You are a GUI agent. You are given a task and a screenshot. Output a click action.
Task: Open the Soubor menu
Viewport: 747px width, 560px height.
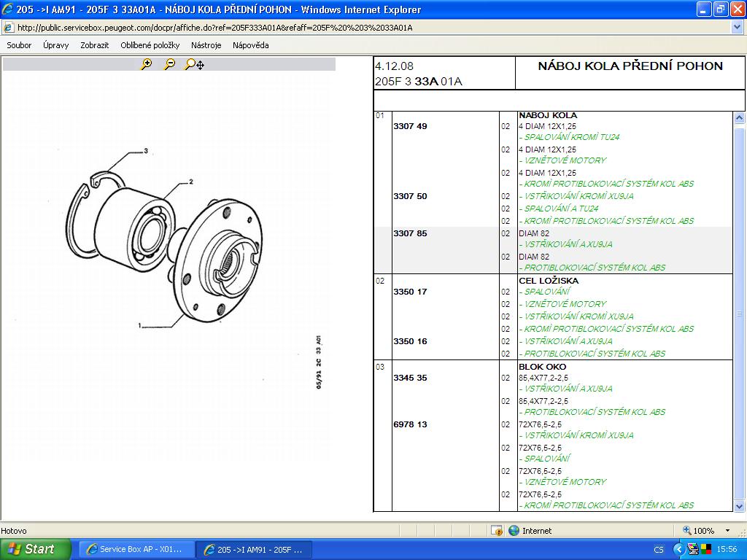click(x=19, y=45)
